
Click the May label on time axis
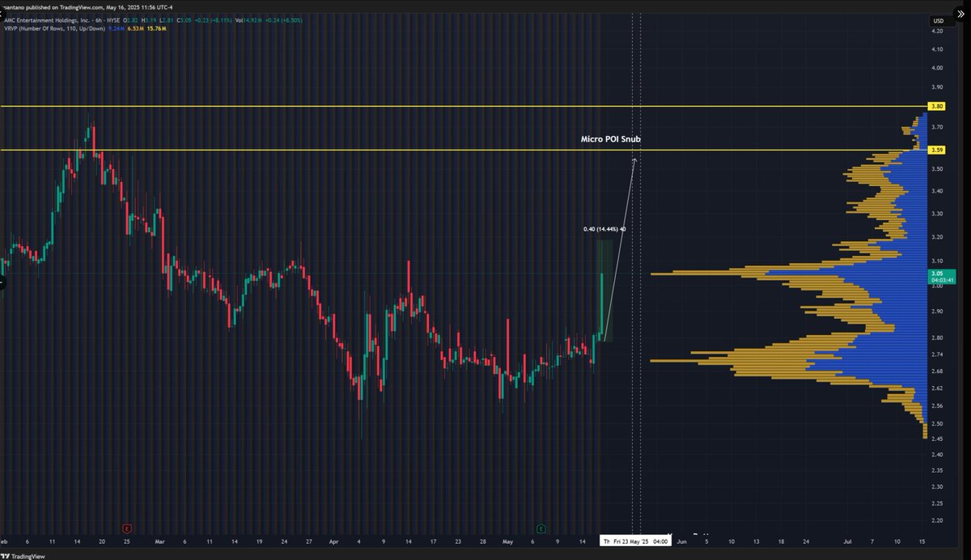click(x=508, y=541)
